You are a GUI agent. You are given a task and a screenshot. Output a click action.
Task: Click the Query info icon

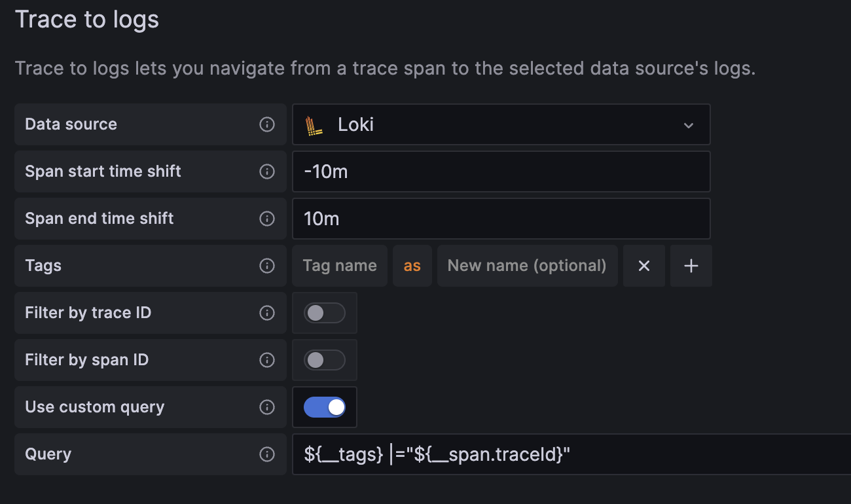point(267,454)
